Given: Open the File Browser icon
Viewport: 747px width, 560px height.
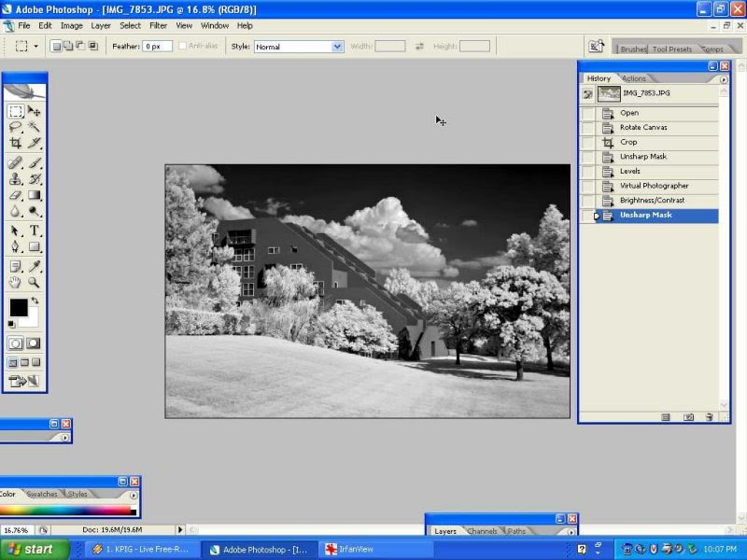Looking at the screenshot, I should point(596,46).
